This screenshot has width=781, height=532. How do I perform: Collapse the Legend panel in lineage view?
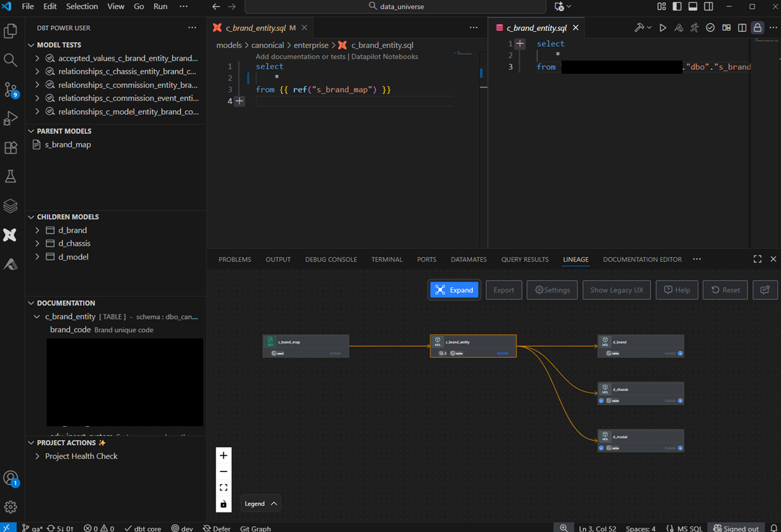pos(273,503)
